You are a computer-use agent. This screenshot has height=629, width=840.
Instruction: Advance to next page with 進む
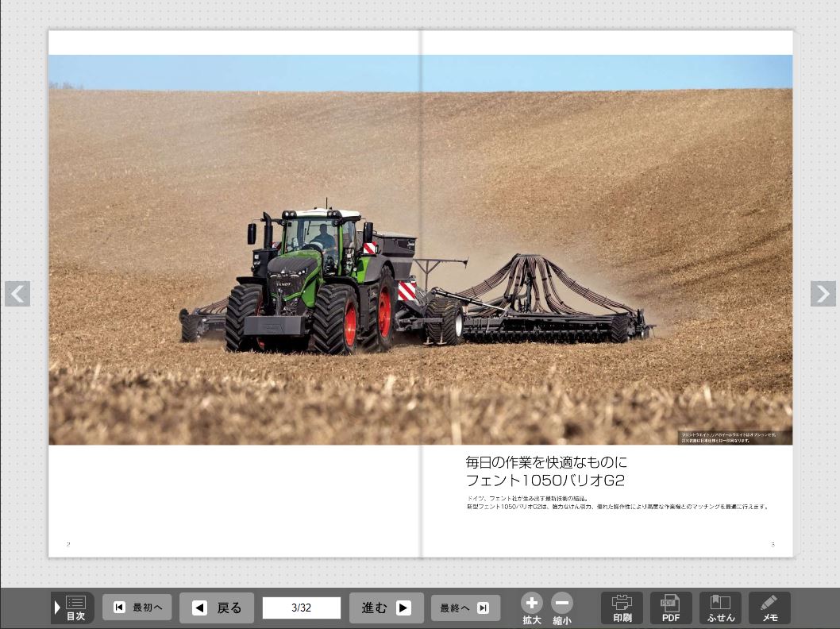(386, 608)
